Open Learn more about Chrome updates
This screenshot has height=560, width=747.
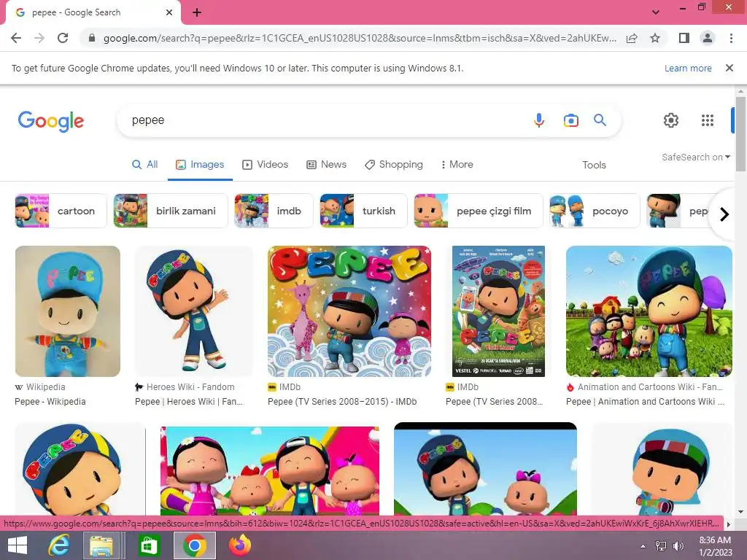(688, 68)
